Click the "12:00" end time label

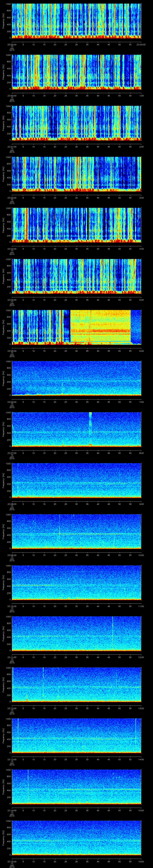(x=141, y=657)
